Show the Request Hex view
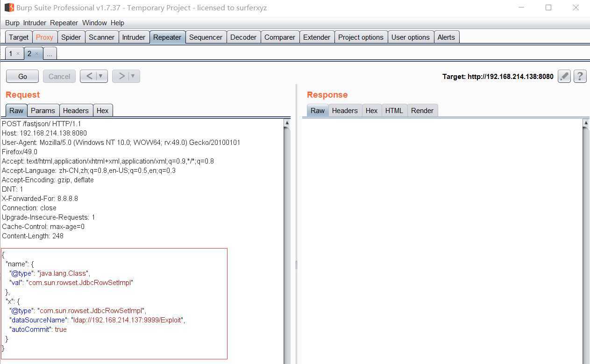Viewport: 590px width, 364px height. 102,111
